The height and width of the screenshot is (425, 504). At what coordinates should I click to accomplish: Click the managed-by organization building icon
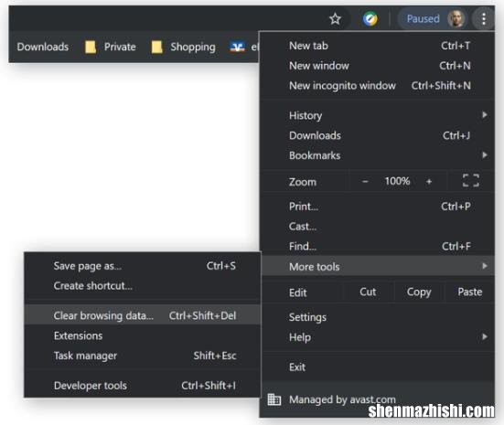[x=274, y=399]
